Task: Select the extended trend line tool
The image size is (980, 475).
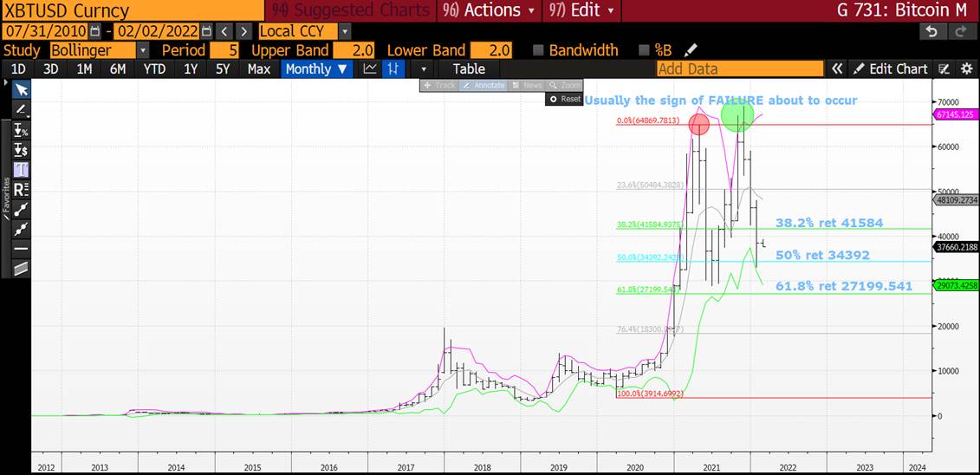Action: click(x=22, y=229)
